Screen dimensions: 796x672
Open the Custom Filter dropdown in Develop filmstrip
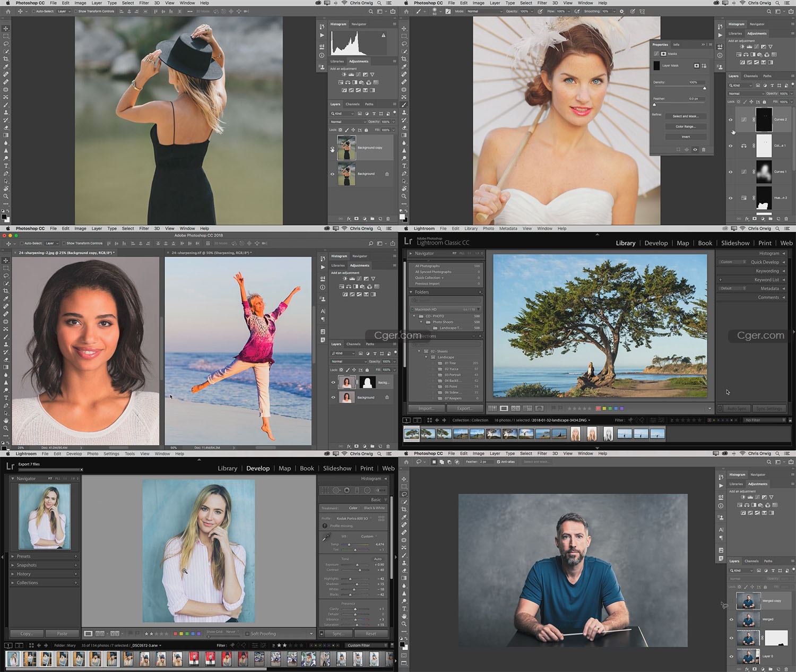point(367,645)
